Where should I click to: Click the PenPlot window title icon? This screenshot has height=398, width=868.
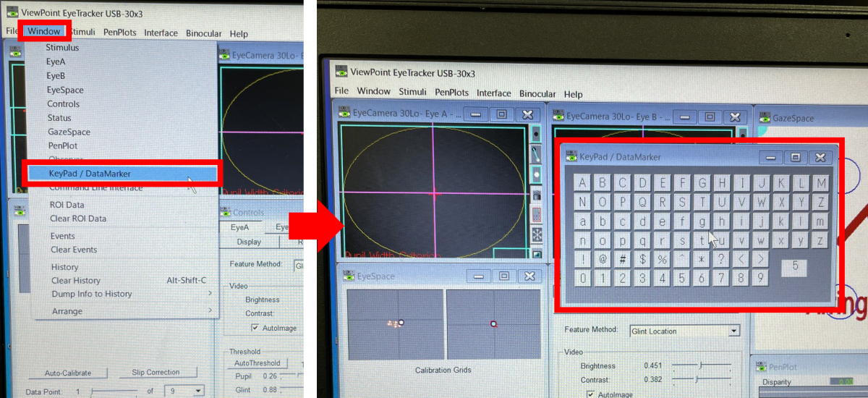(761, 367)
